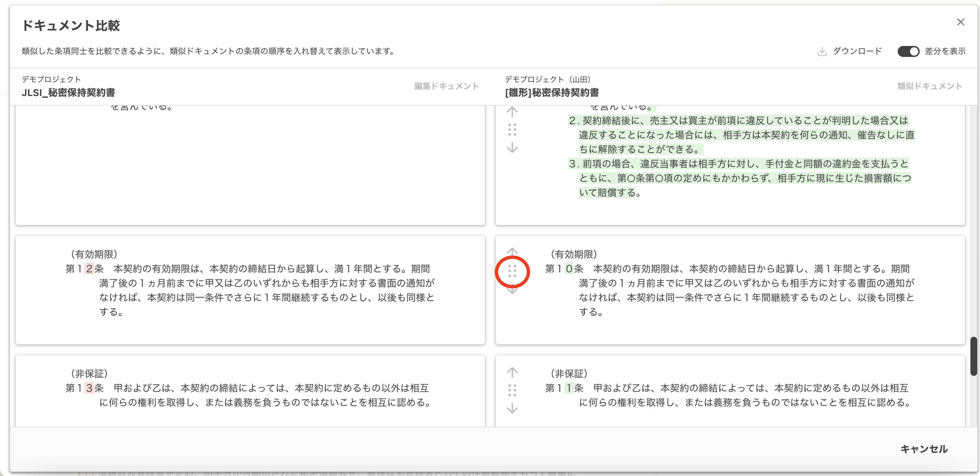Click drag handle beside 非保証 第11条 clause

click(512, 390)
